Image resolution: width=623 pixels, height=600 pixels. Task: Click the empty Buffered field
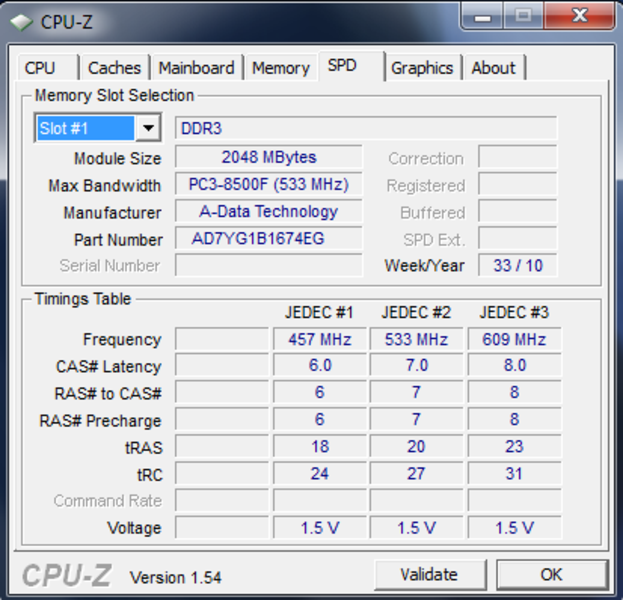pos(518,211)
